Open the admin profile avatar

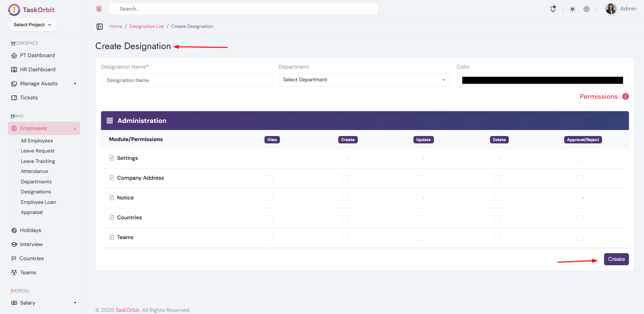611,9
